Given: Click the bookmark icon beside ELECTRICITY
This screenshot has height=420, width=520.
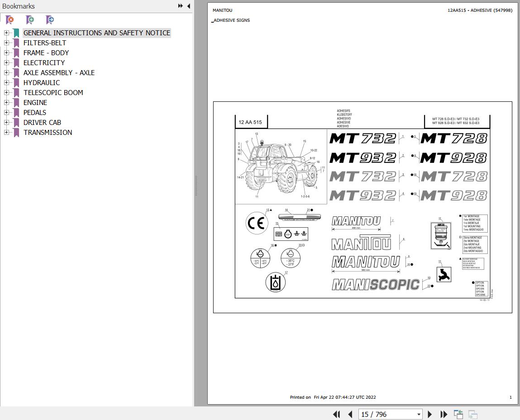Looking at the screenshot, I should [16, 63].
